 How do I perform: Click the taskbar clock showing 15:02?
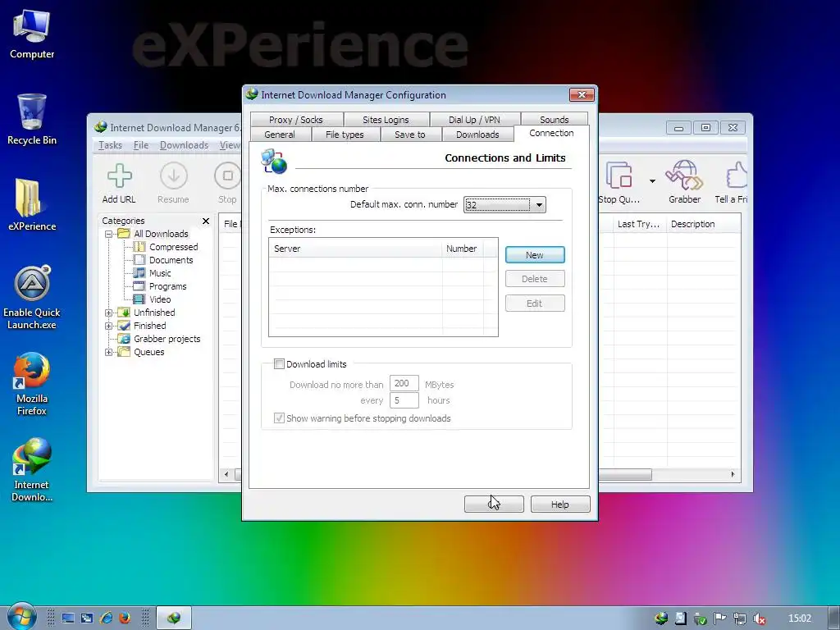[x=800, y=619]
